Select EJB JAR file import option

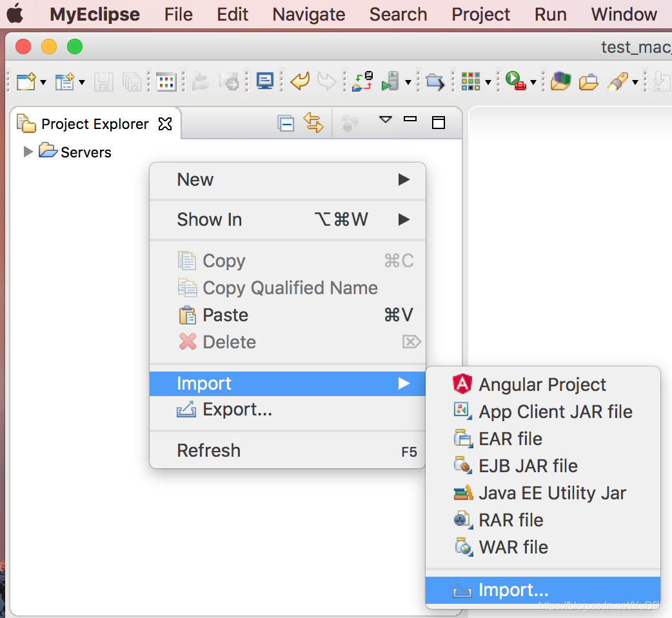tap(543, 466)
